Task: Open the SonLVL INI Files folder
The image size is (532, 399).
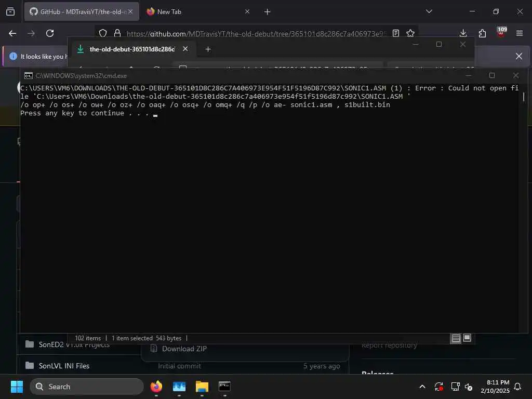Action: [64, 366]
